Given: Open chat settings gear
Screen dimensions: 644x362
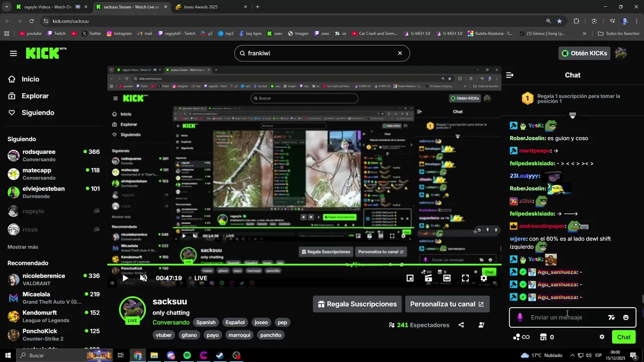Looking at the screenshot, I should click(x=602, y=337).
